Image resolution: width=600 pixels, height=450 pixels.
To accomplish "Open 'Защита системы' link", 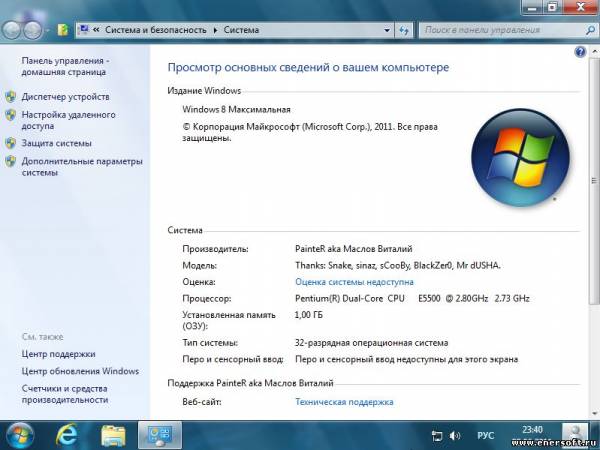I will 57,143.
